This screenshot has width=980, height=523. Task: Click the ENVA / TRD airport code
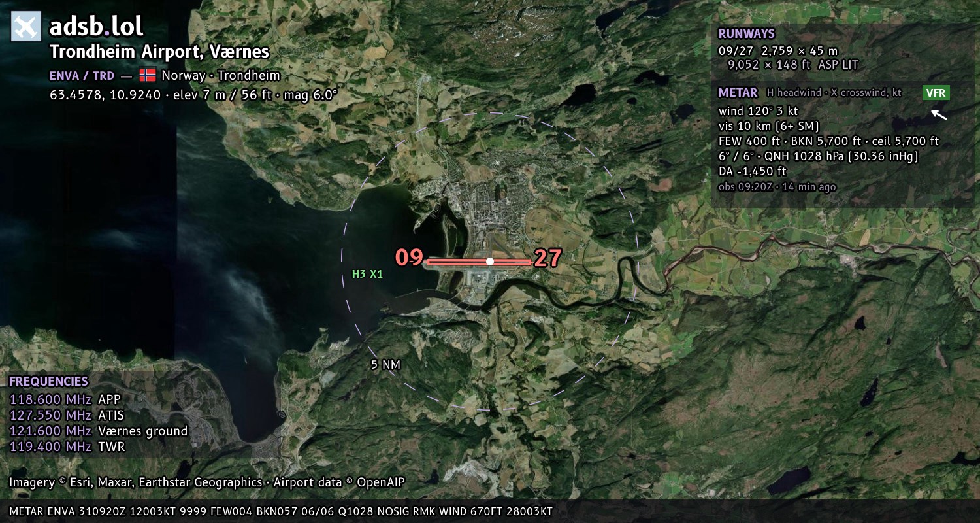tap(82, 76)
